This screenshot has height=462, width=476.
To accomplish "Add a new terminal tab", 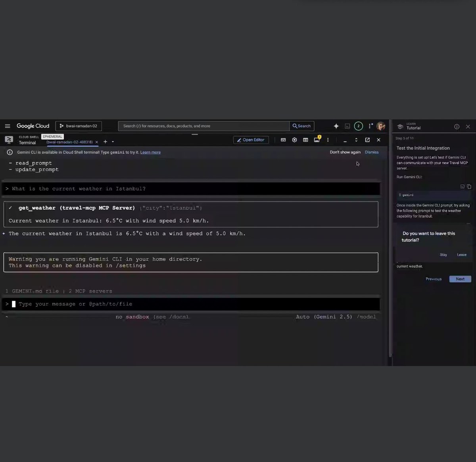I will coord(105,142).
